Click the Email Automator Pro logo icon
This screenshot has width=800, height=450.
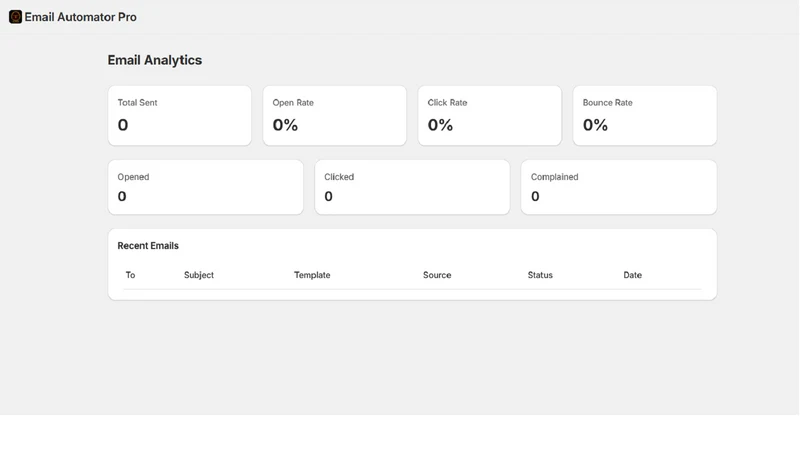(x=15, y=17)
